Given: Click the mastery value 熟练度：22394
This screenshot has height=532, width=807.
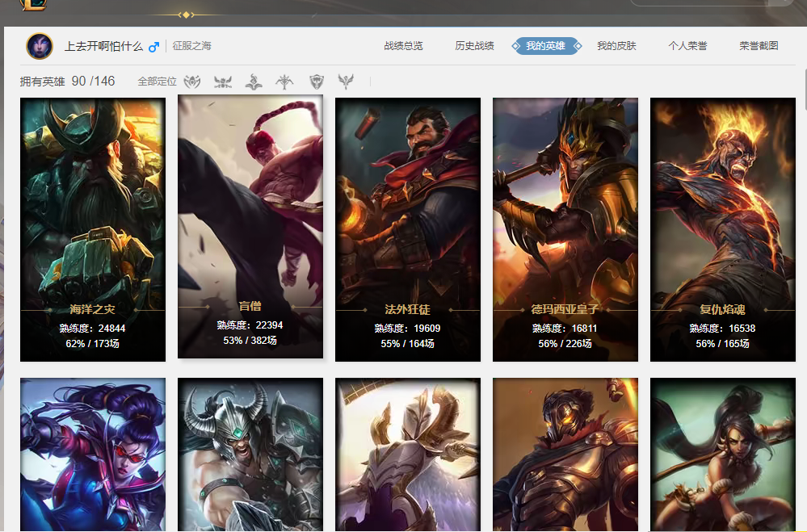Looking at the screenshot, I should pos(250,325).
